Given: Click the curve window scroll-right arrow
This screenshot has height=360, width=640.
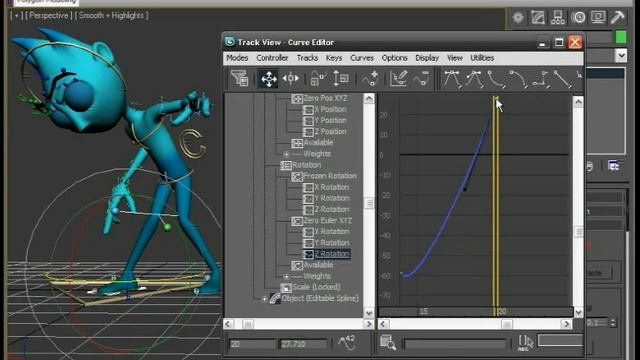Looking at the screenshot, I should 566,324.
